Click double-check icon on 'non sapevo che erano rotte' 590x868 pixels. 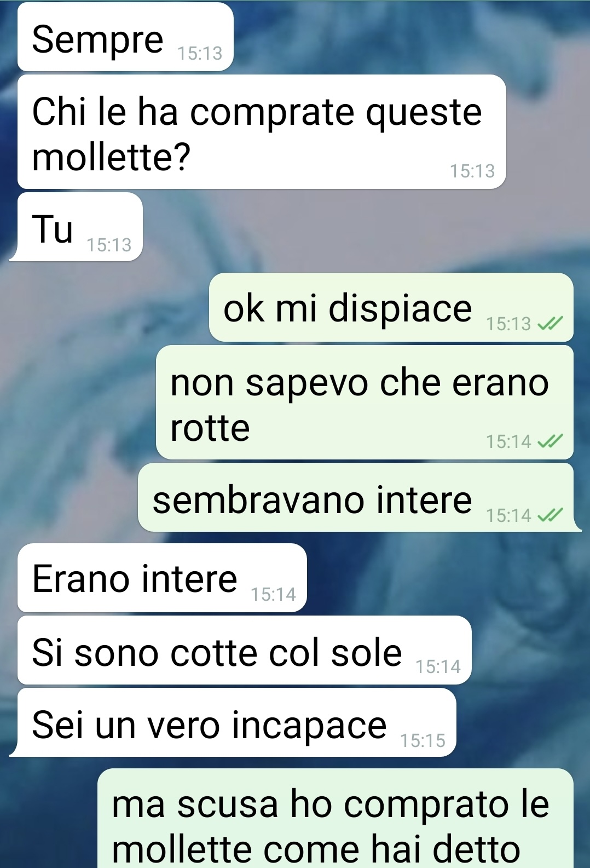(x=550, y=441)
